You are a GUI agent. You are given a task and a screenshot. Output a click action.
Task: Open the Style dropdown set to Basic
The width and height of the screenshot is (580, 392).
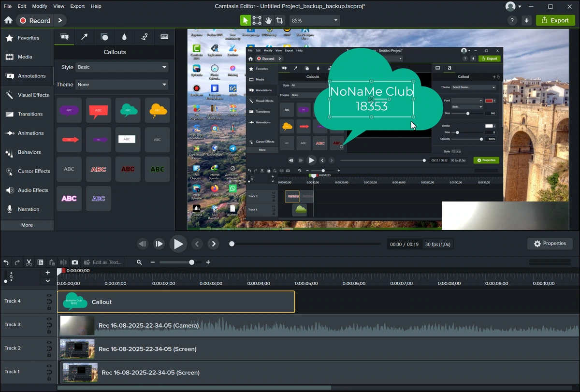[122, 67]
